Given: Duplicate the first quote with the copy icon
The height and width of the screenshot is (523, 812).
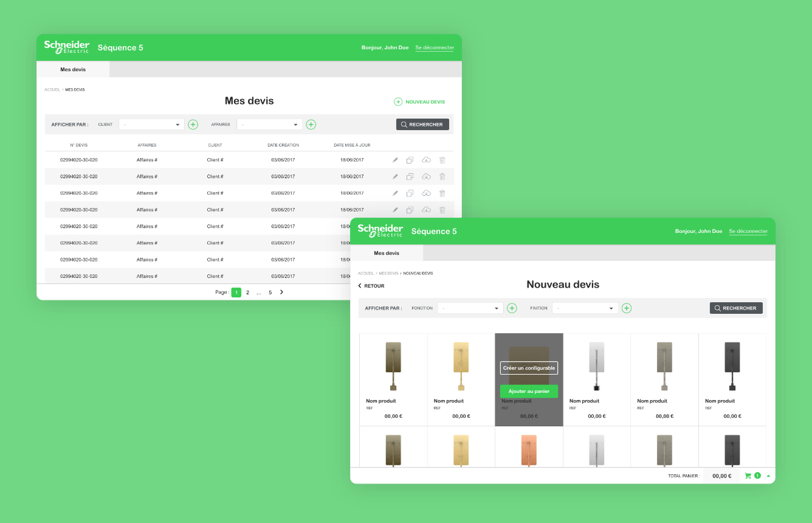Looking at the screenshot, I should pos(410,160).
